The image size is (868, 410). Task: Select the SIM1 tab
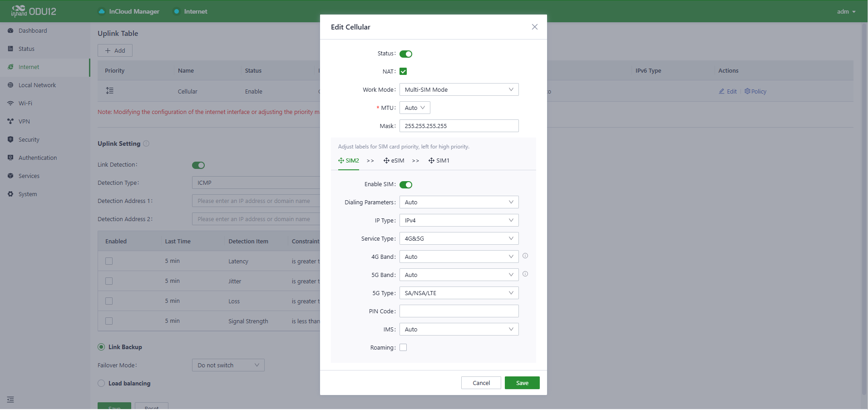(439, 161)
